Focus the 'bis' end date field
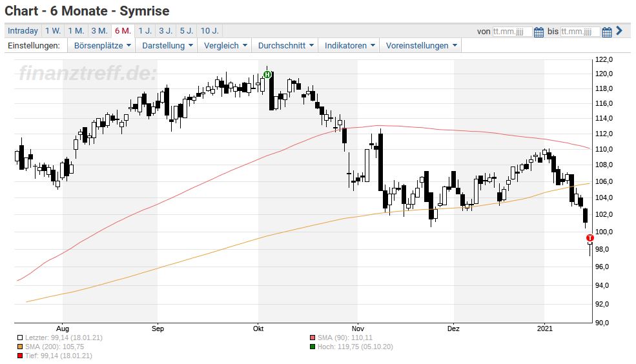The height and width of the screenshot is (364, 636). pyautogui.click(x=580, y=32)
